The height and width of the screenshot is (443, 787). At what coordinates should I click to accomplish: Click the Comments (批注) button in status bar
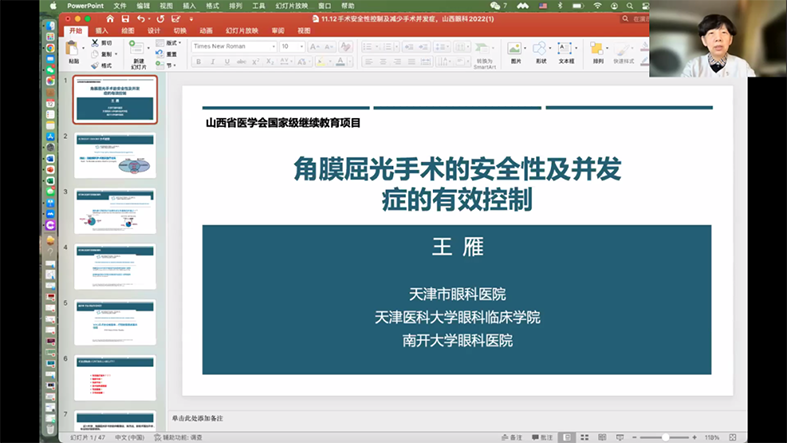[x=544, y=437]
